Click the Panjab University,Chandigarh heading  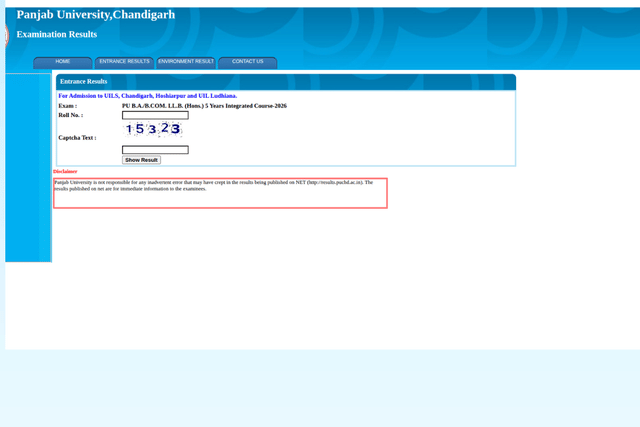pos(96,15)
